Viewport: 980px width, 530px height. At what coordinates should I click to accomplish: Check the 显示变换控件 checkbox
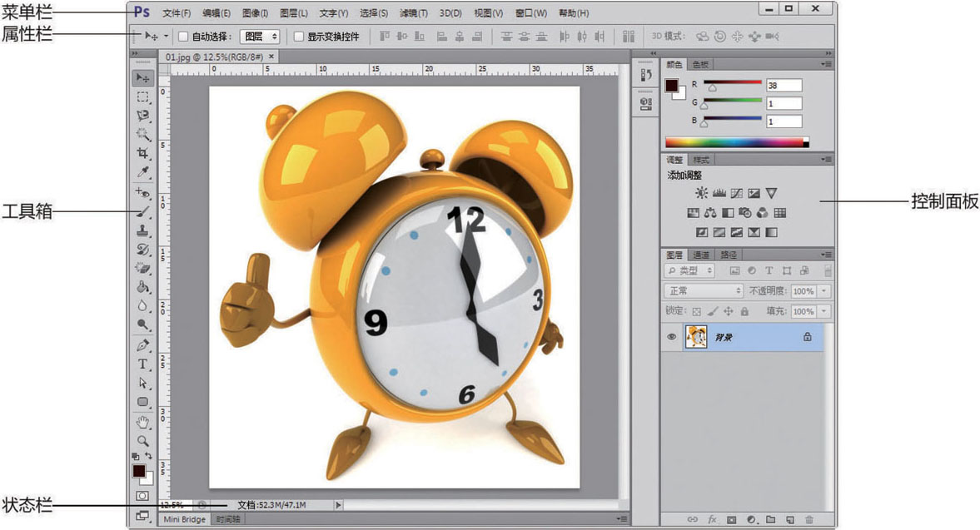(299, 37)
